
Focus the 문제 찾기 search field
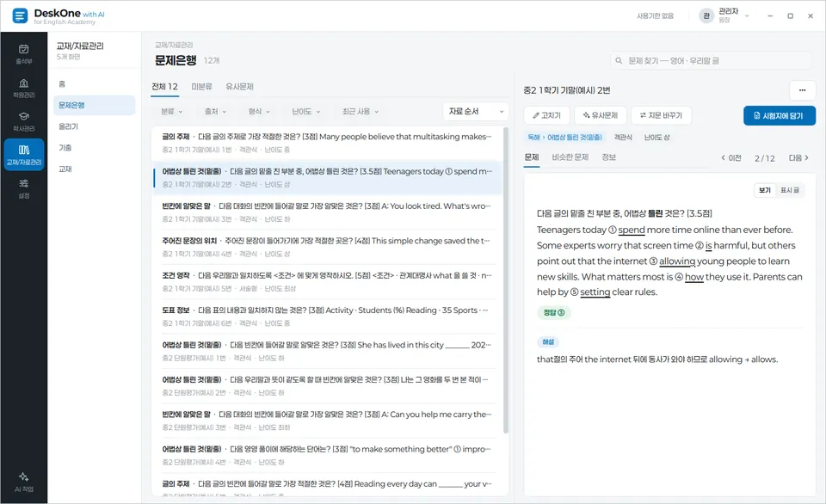(711, 60)
